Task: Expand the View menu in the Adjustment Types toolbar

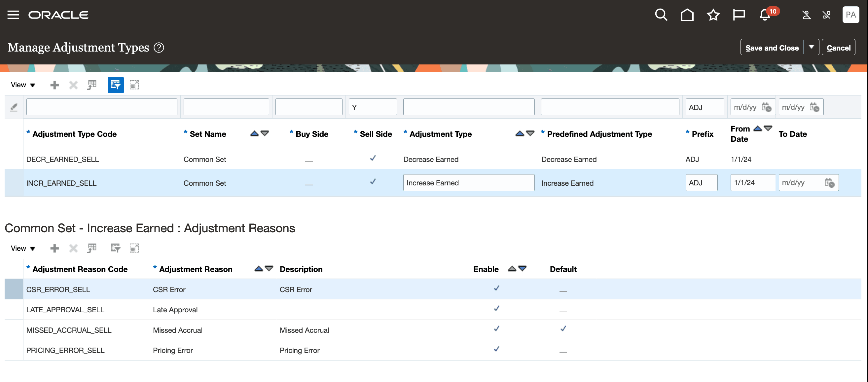Action: [22, 85]
